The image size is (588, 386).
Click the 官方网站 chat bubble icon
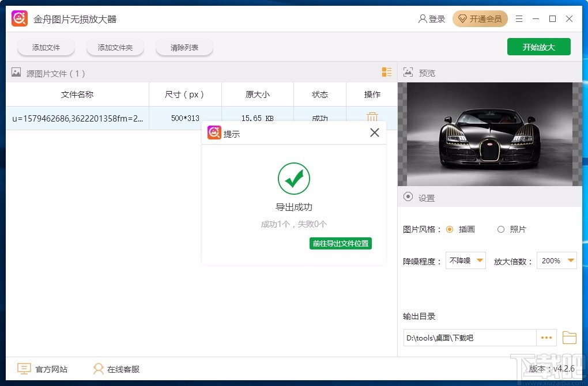click(x=23, y=369)
